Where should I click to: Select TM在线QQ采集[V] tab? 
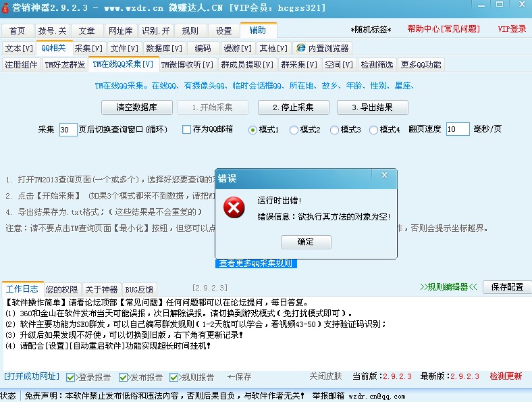click(x=123, y=64)
